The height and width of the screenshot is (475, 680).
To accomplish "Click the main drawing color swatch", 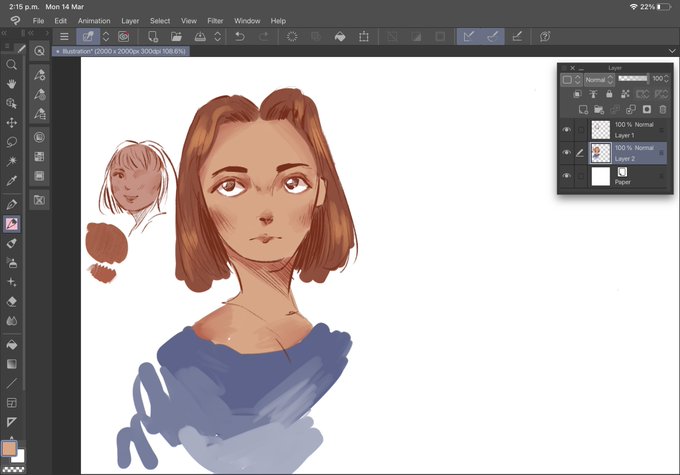I will click(9, 448).
